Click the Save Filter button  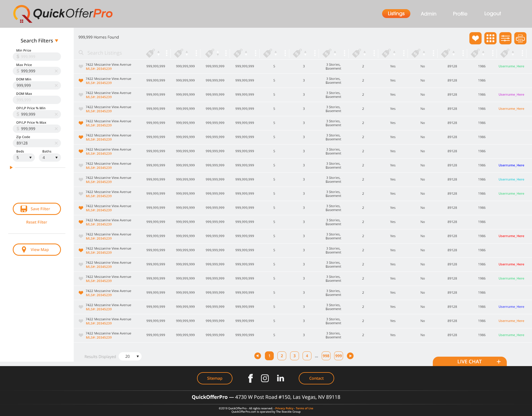pyautogui.click(x=37, y=209)
